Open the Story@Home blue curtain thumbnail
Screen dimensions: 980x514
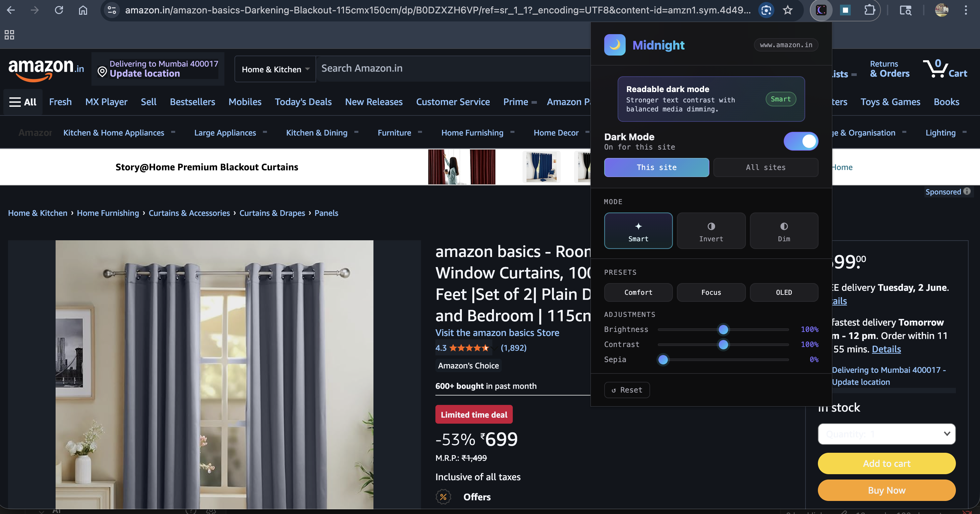click(x=541, y=167)
